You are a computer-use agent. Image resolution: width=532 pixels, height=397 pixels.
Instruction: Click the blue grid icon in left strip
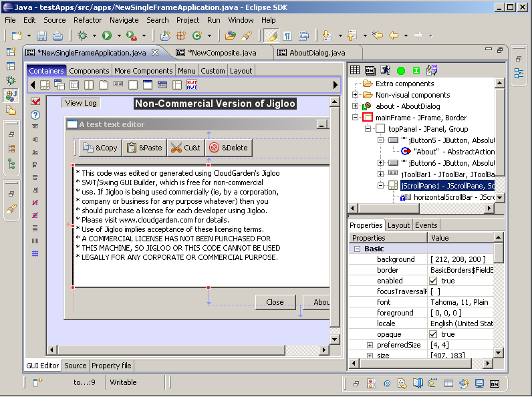point(35,254)
